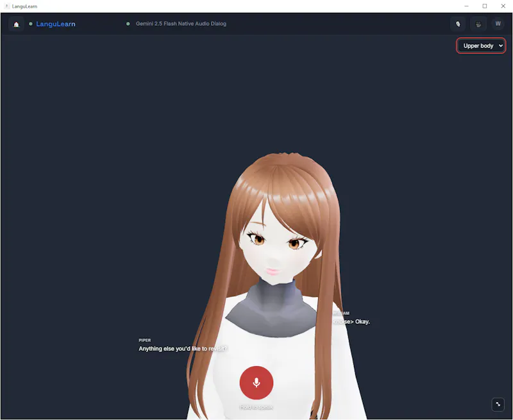Screen dimensions: 513x420
Task: Click the LanguLearn logo text
Action: 56,24
